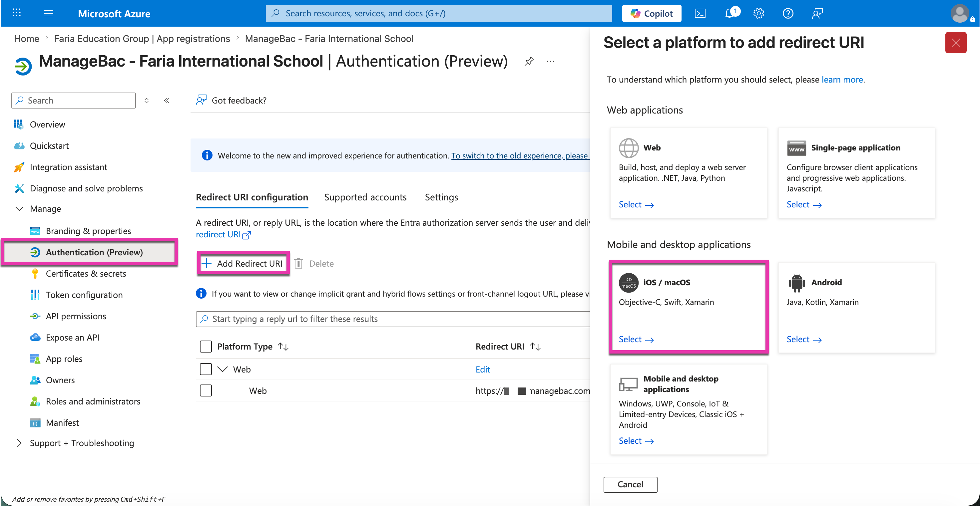
Task: Pin the Authentication blade with the pin icon
Action: [x=529, y=61]
